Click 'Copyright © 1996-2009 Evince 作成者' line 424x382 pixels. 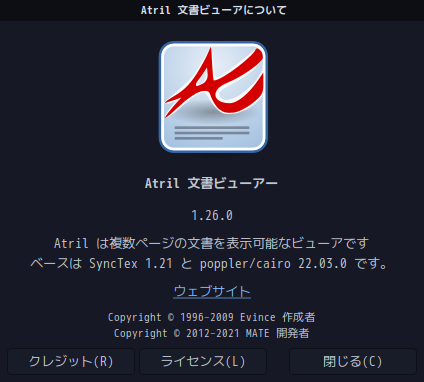212,317
